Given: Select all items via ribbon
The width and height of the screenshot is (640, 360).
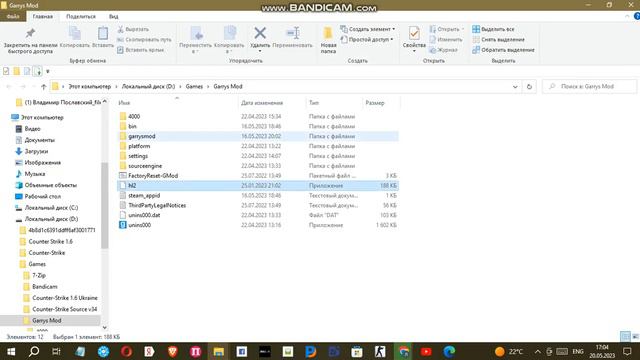Looking at the screenshot, I should point(493,29).
